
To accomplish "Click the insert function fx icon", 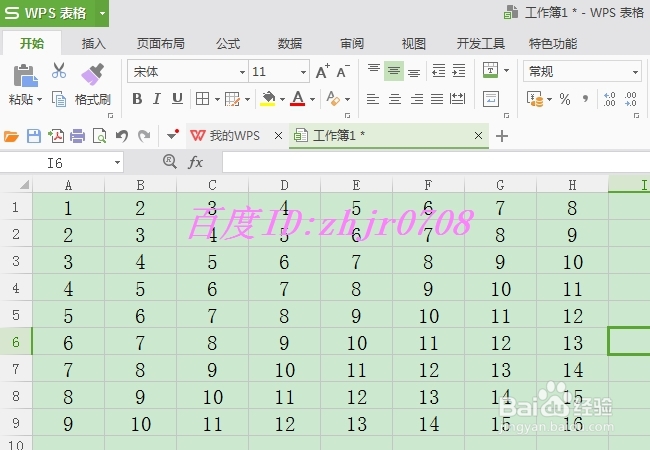I will (x=195, y=162).
